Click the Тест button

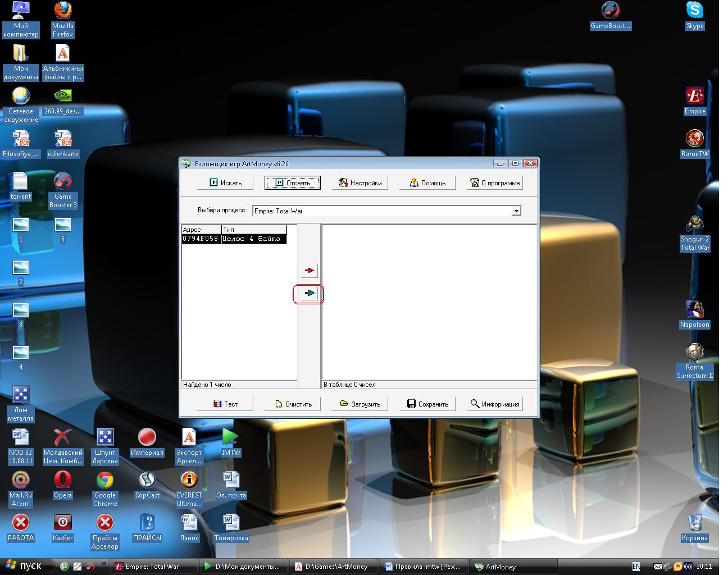coord(225,404)
